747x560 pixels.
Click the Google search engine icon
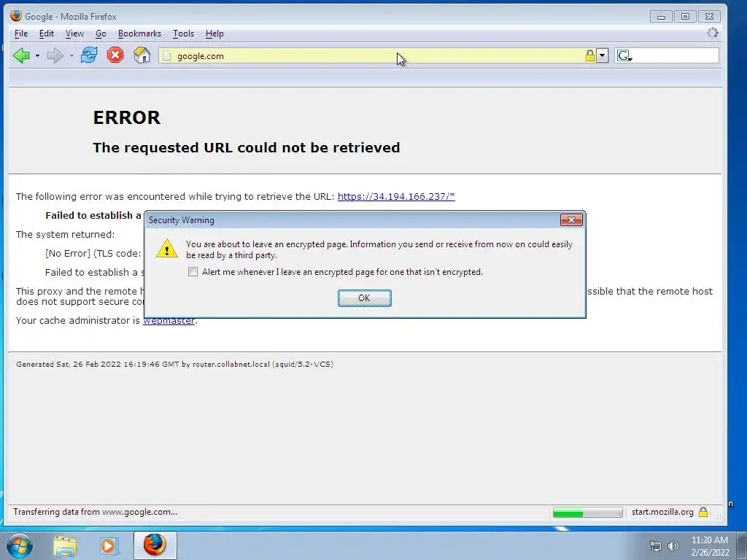(x=624, y=56)
